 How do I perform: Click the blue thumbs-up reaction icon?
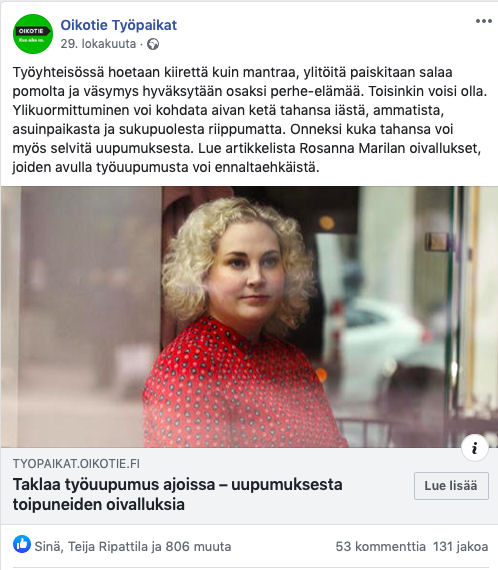coord(22,544)
